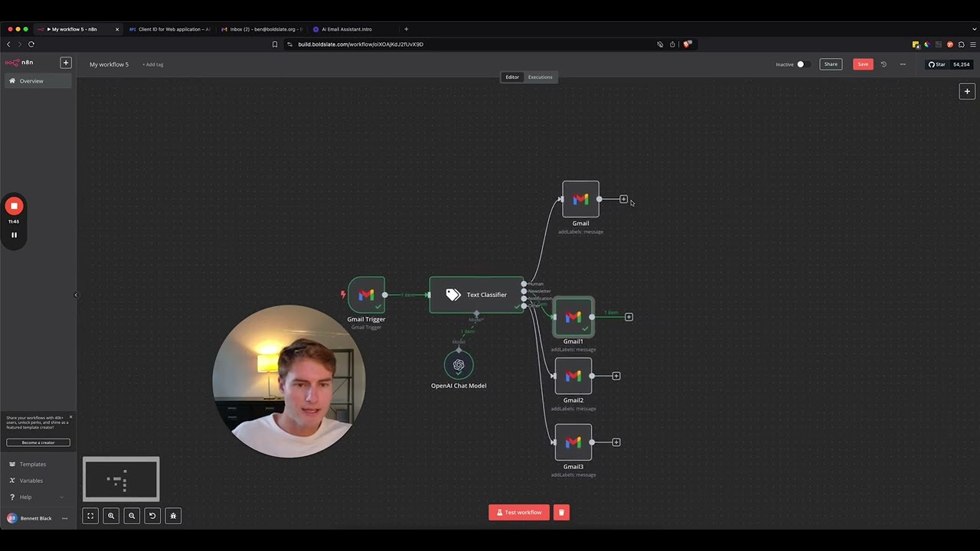Edit the My workflow 5 title

point(109,64)
